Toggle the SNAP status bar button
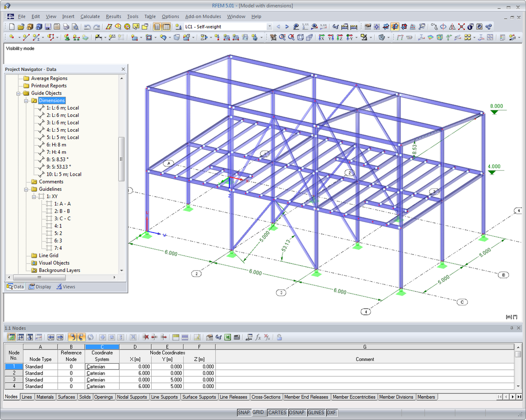 click(x=244, y=412)
